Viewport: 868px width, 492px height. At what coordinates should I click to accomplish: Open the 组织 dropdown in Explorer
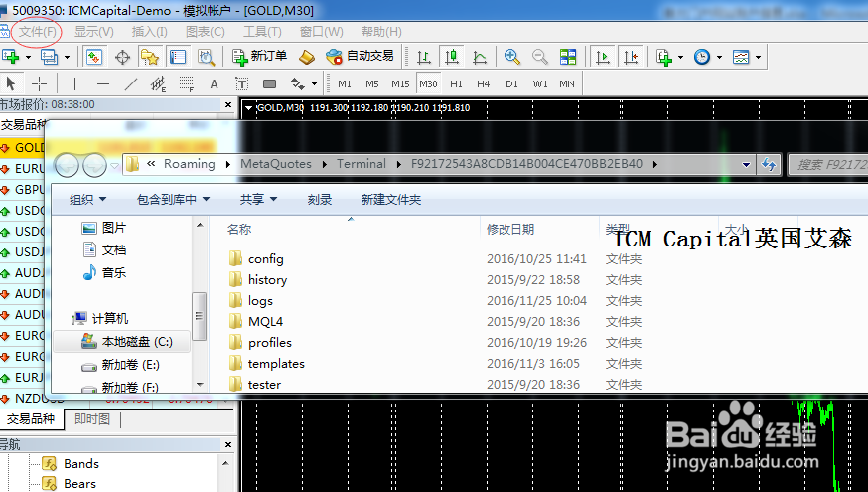pyautogui.click(x=87, y=200)
